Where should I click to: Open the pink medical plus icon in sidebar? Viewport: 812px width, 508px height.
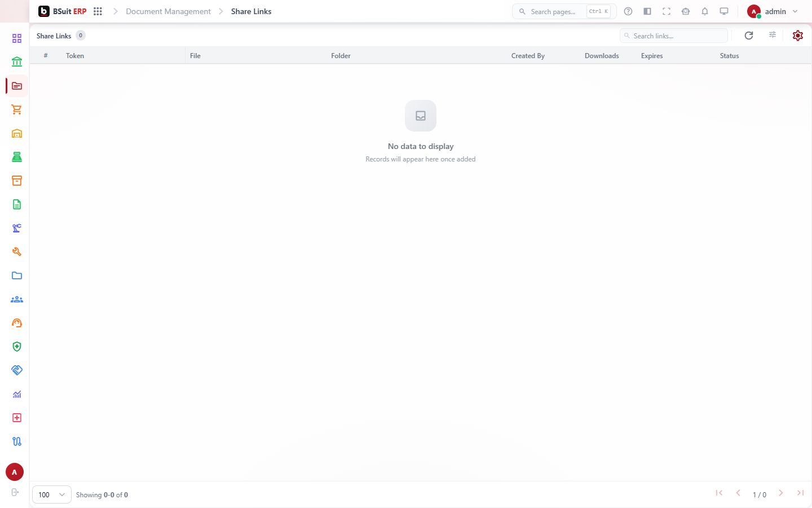(x=17, y=418)
